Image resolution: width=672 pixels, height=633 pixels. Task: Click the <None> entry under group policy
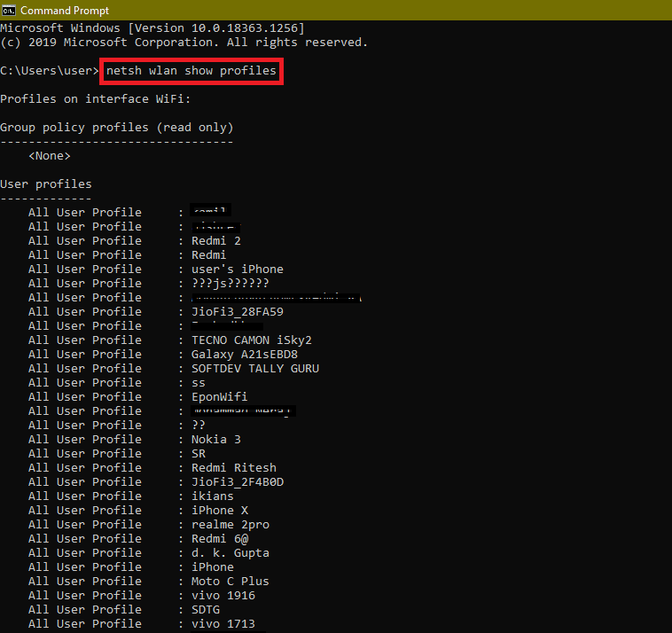point(49,156)
